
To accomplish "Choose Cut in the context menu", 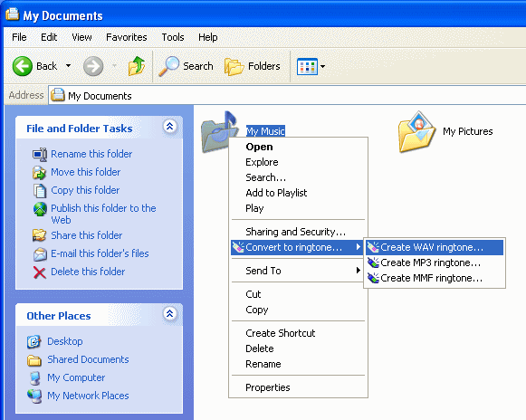I will coord(298,294).
